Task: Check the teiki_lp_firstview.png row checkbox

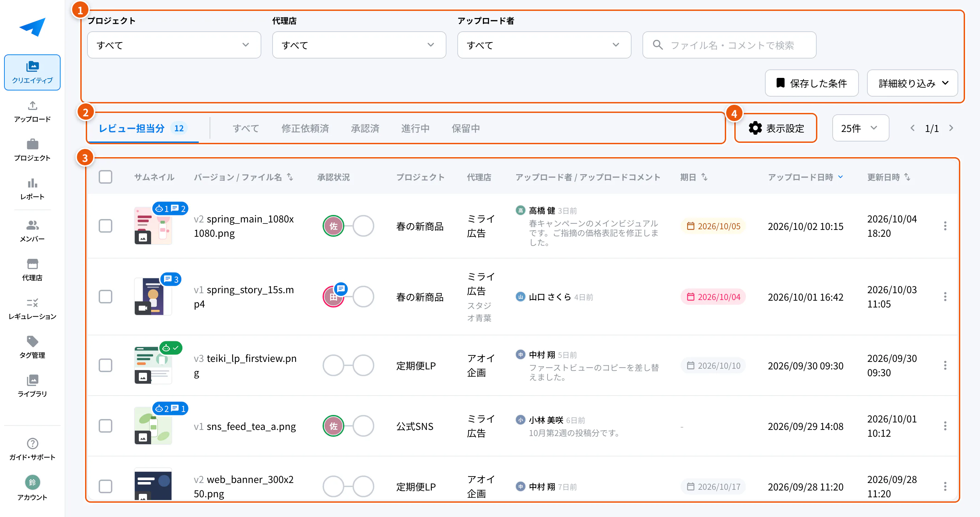Action: [x=105, y=365]
